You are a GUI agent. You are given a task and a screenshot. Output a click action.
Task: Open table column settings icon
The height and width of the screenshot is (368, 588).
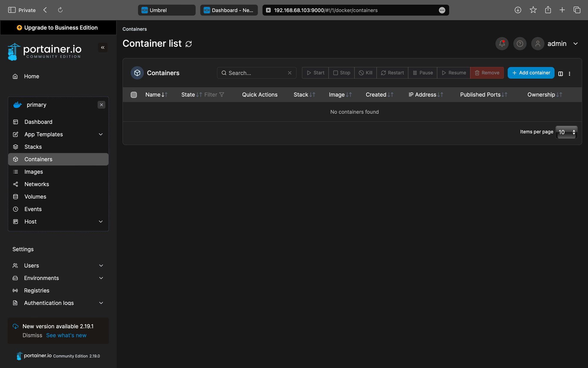tap(561, 74)
